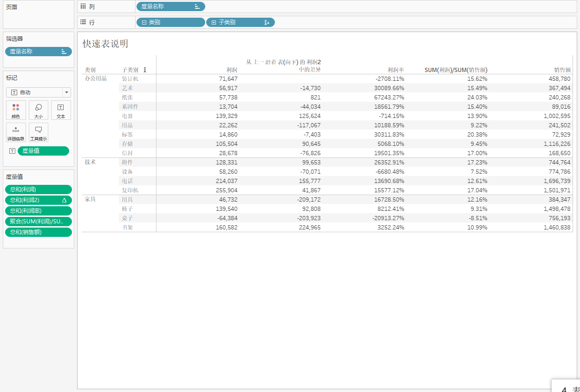Select the 总和(销售额) measure pill
The image size is (580, 392).
[x=39, y=232]
